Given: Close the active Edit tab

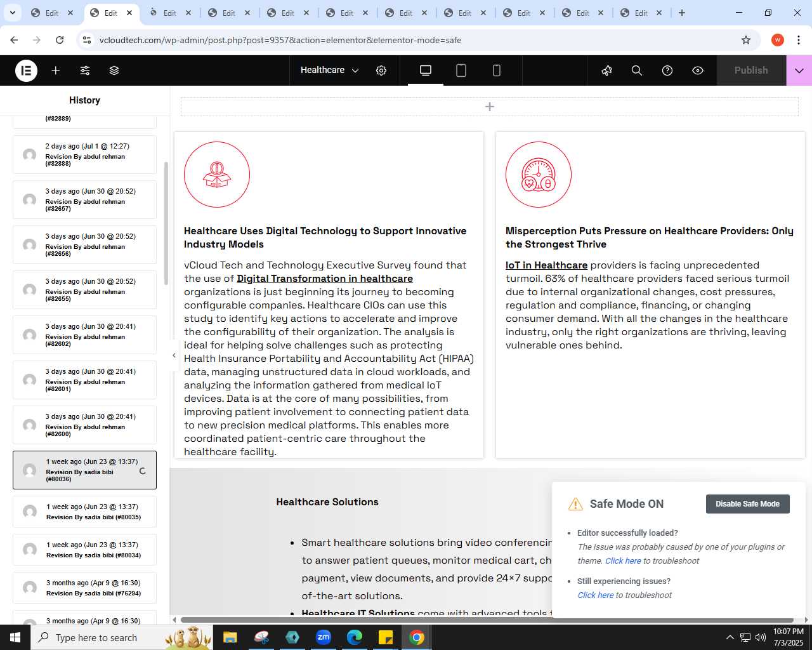Looking at the screenshot, I should point(129,13).
